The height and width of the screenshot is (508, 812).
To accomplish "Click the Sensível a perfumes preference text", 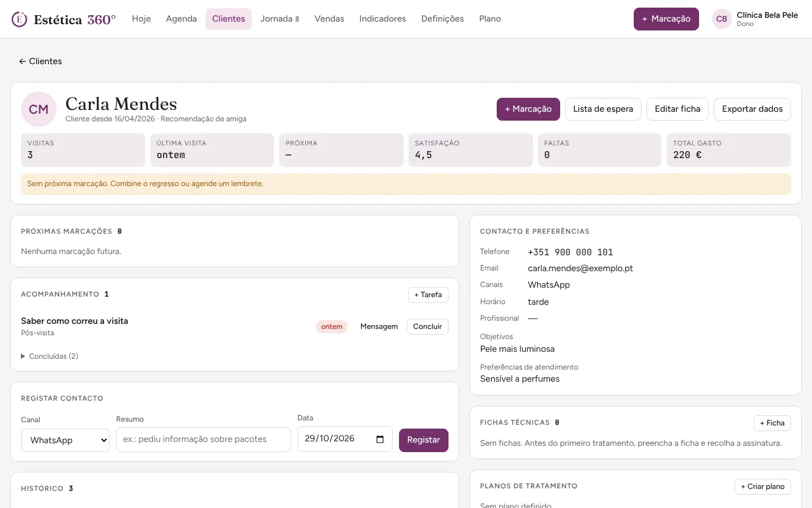I will click(x=520, y=379).
